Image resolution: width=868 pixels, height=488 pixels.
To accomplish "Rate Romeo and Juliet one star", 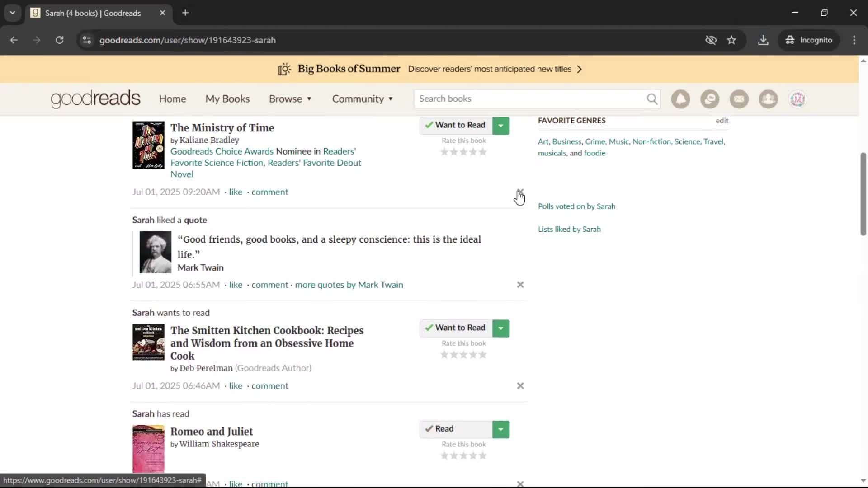I will pyautogui.click(x=444, y=456).
